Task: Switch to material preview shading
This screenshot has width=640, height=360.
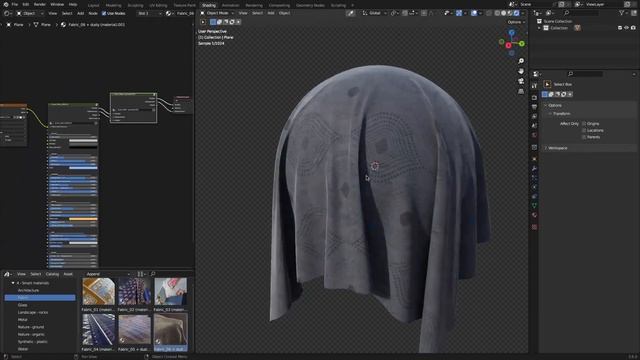Action: pyautogui.click(x=510, y=13)
